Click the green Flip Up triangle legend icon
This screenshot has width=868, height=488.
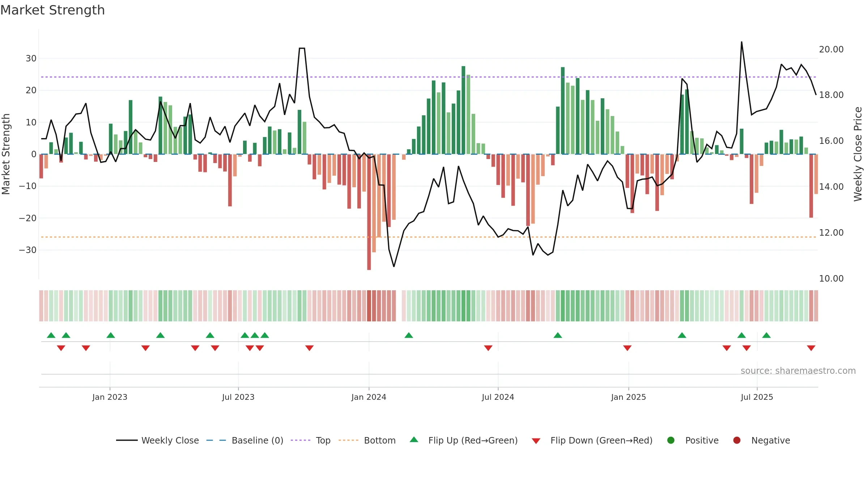[414, 440]
